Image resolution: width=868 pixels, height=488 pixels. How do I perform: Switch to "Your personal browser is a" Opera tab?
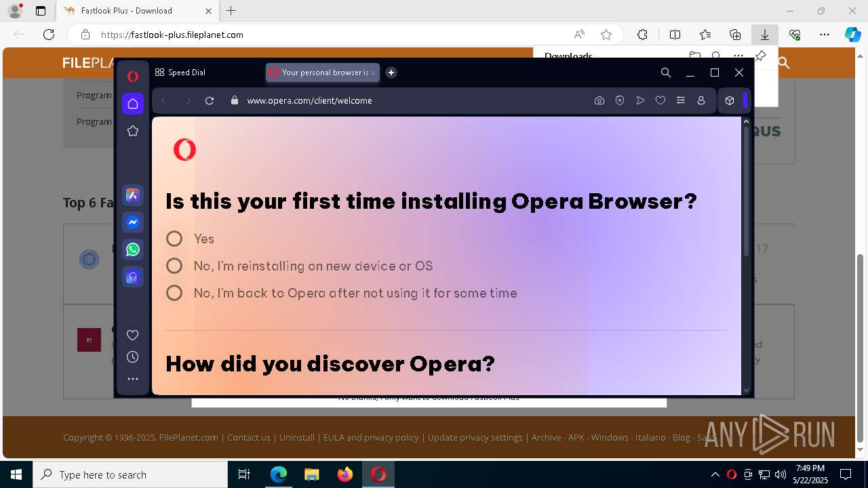pyautogui.click(x=322, y=73)
